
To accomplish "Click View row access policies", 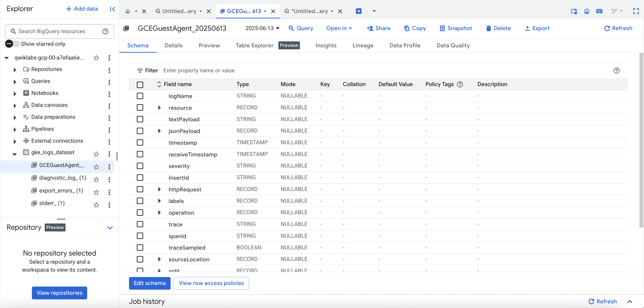I will click(211, 283).
